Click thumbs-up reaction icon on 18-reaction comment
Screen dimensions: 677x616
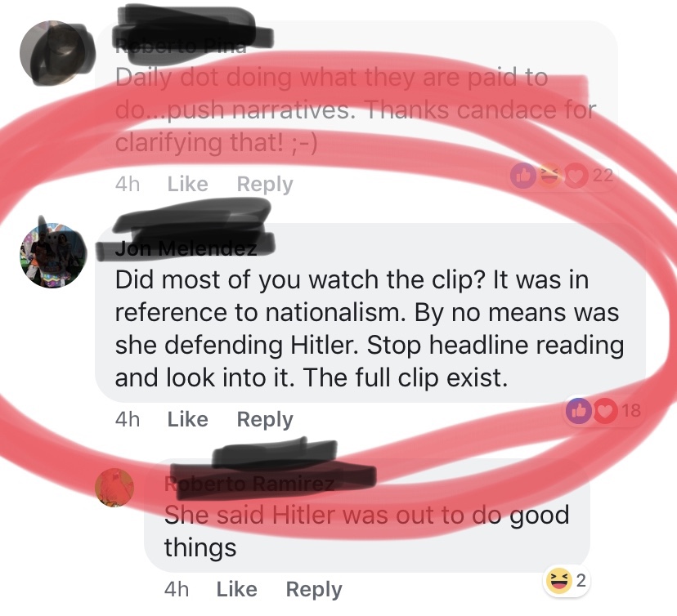pyautogui.click(x=578, y=411)
